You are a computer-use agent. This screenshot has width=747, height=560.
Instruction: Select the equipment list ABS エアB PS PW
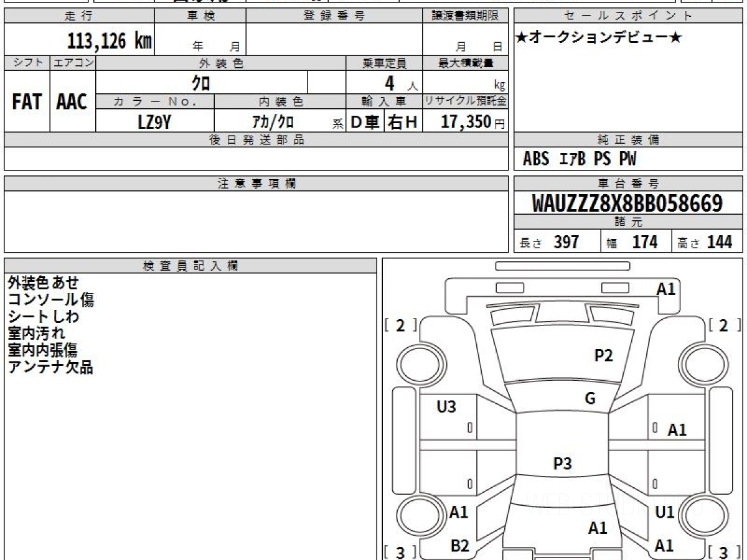coord(580,159)
